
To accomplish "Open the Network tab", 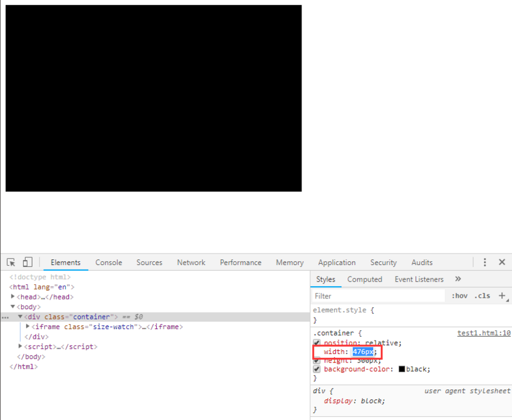I will coord(191,262).
